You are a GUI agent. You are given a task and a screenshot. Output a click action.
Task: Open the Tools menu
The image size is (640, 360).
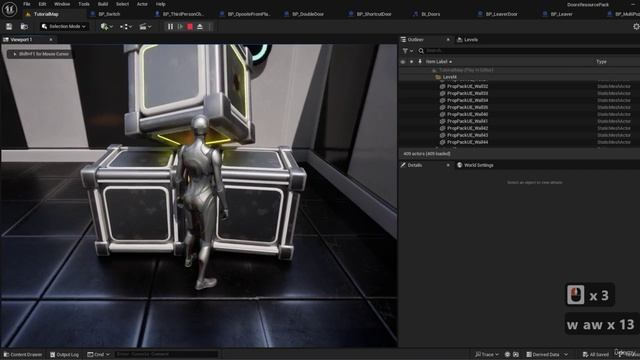point(84,4)
